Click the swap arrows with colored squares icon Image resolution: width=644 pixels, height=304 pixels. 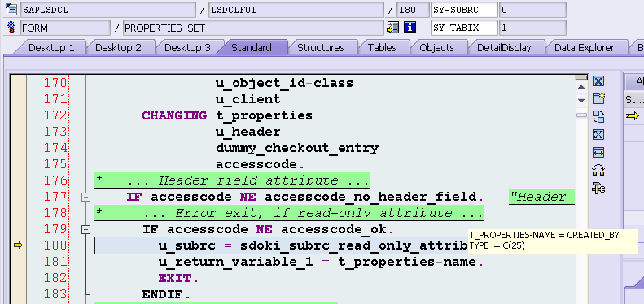click(x=598, y=170)
